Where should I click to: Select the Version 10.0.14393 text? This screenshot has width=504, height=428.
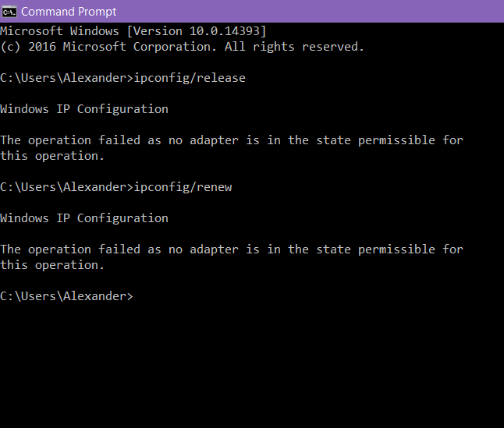[197, 31]
